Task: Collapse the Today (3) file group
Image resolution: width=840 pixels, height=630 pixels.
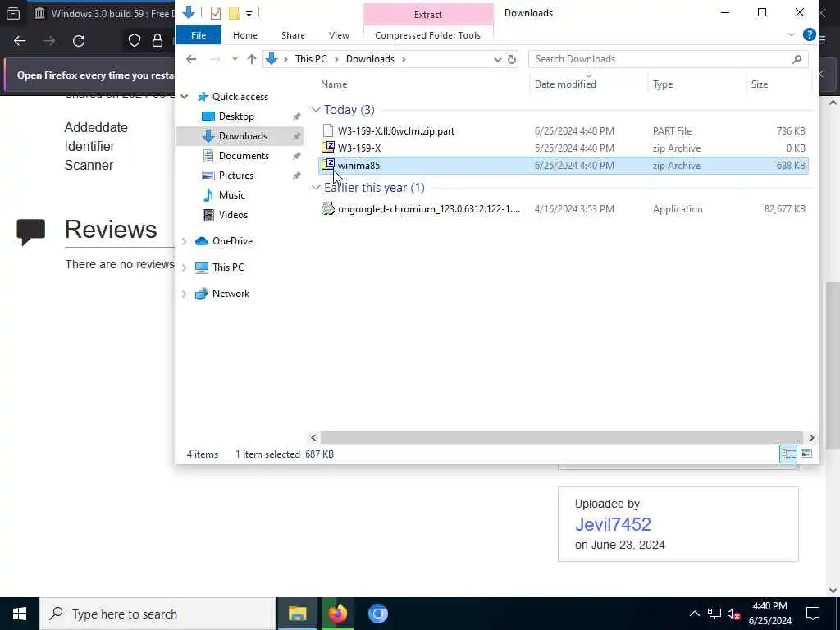Action: [316, 110]
